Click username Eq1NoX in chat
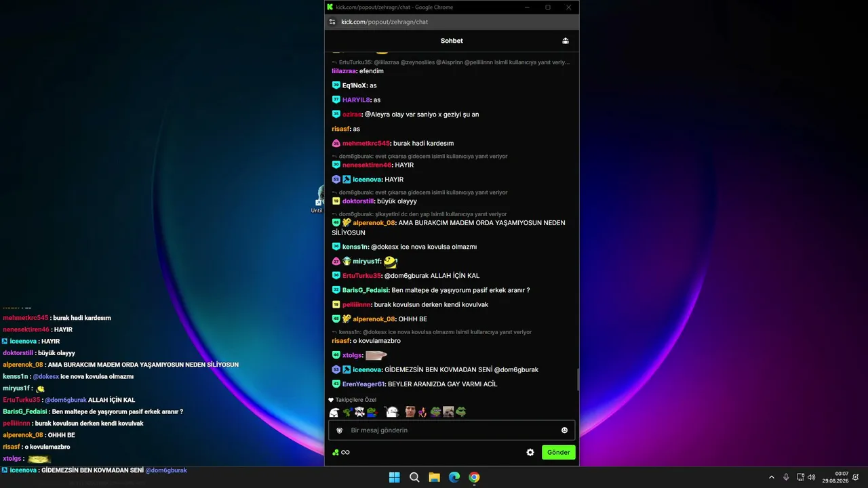 coord(355,85)
